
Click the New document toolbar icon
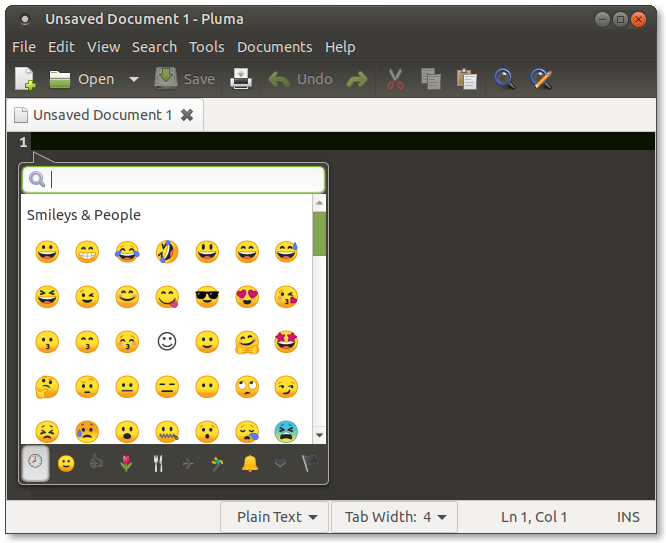tap(24, 79)
